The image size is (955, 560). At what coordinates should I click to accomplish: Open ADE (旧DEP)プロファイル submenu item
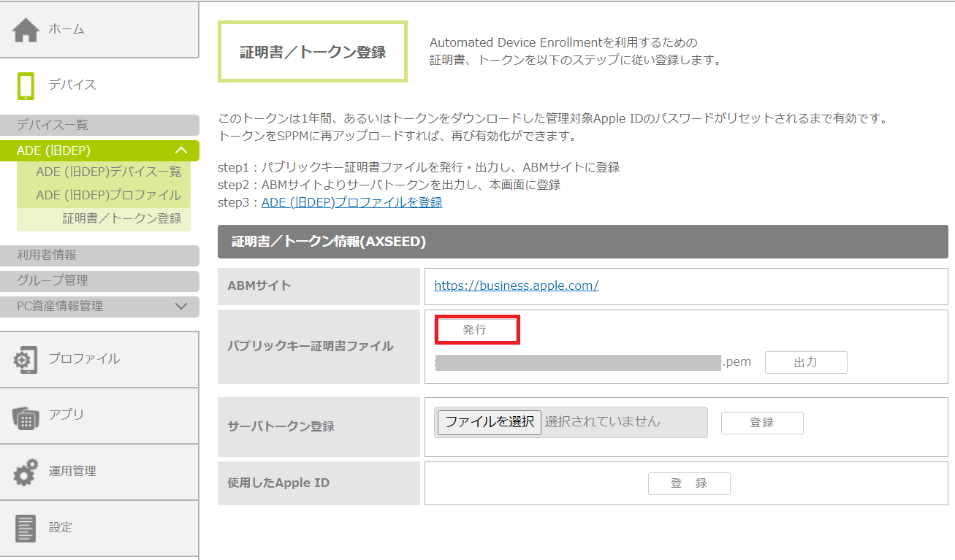point(108,196)
